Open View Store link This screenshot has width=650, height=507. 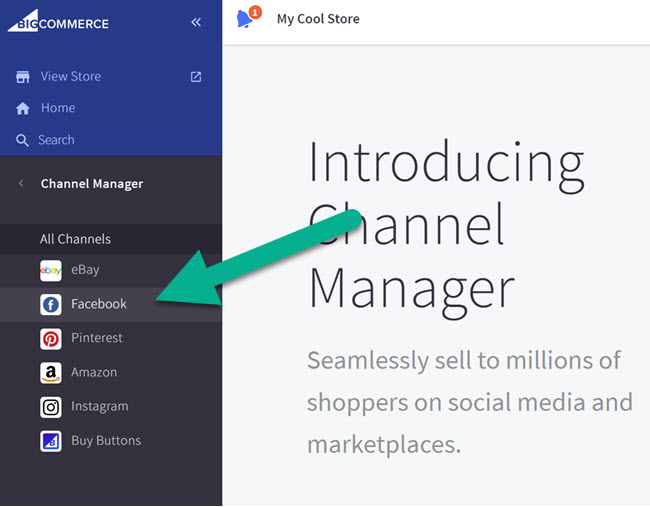point(71,76)
